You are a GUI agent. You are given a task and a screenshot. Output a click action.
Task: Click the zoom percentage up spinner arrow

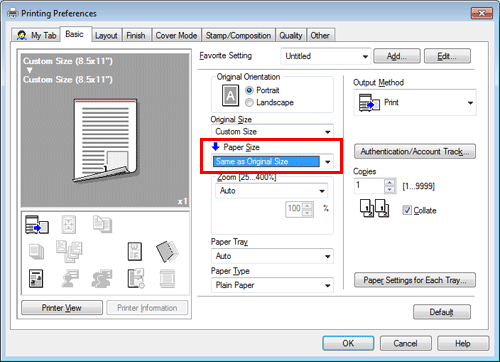click(x=307, y=206)
